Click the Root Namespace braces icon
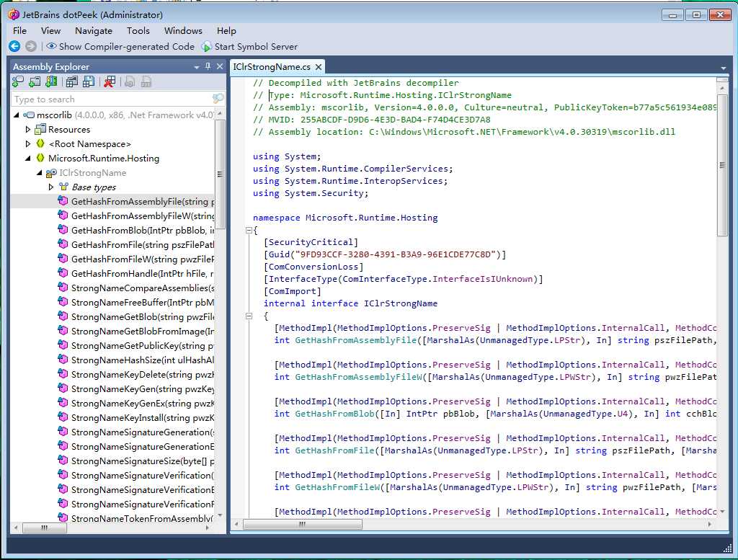 (x=40, y=143)
